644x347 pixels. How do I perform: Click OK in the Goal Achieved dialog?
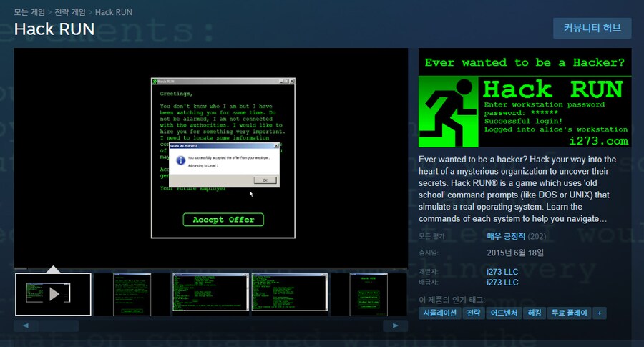tap(265, 180)
